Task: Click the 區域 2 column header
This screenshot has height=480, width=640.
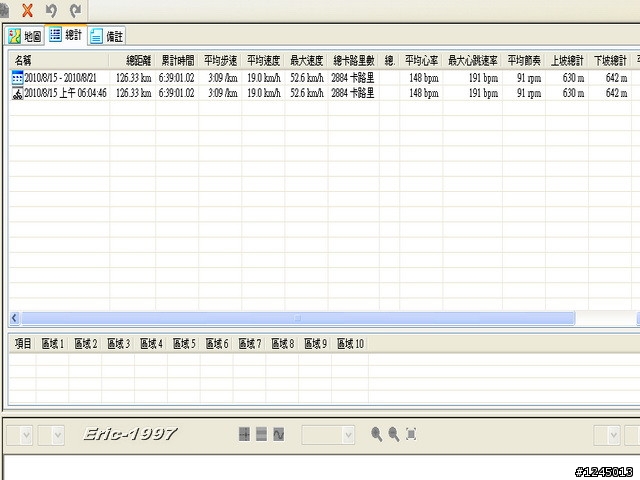Action: coord(85,344)
